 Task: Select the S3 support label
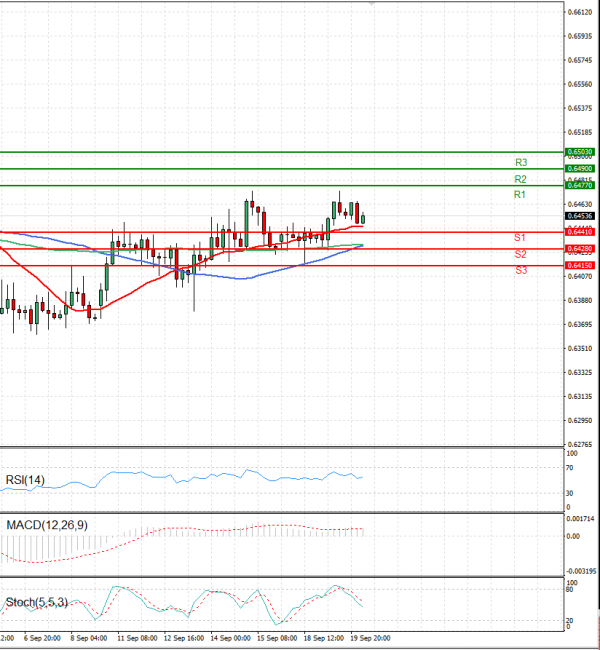tap(521, 271)
